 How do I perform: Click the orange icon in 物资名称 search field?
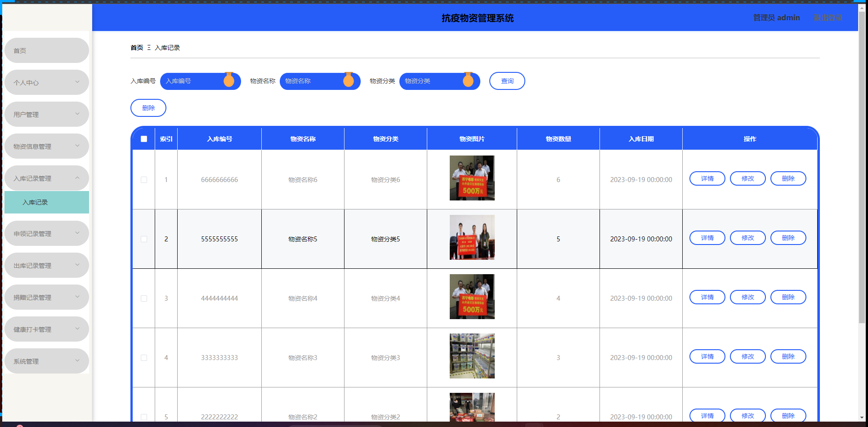(x=349, y=80)
